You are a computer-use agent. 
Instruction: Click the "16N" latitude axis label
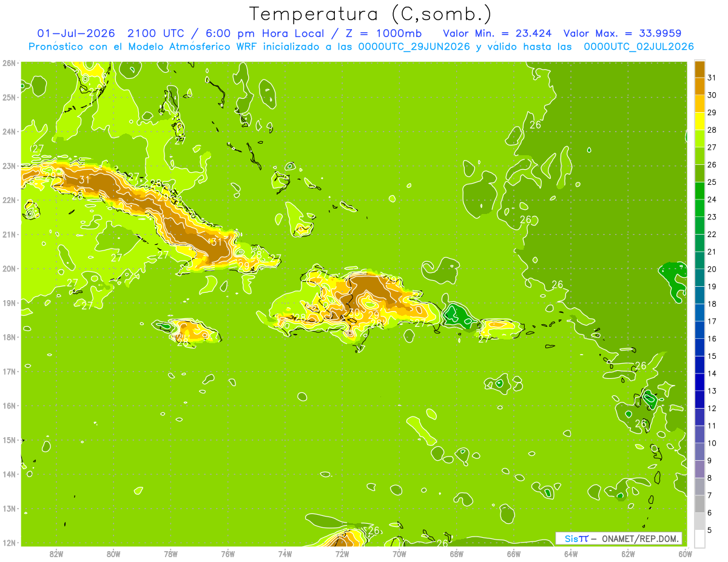pyautogui.click(x=9, y=405)
